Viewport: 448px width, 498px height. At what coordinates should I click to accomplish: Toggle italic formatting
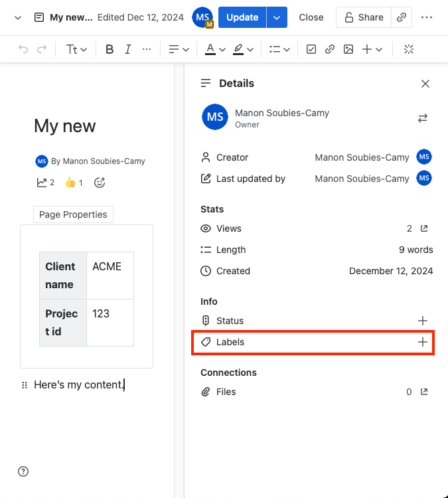pos(127,49)
